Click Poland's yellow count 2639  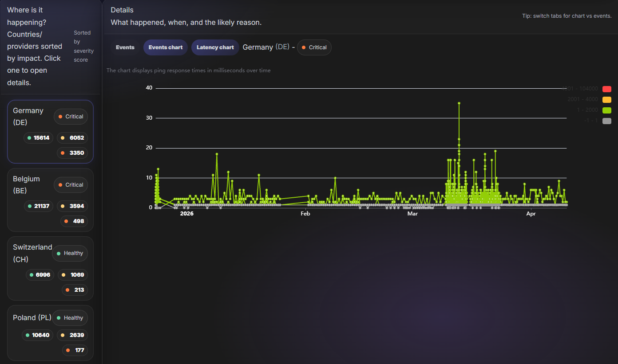click(x=72, y=335)
